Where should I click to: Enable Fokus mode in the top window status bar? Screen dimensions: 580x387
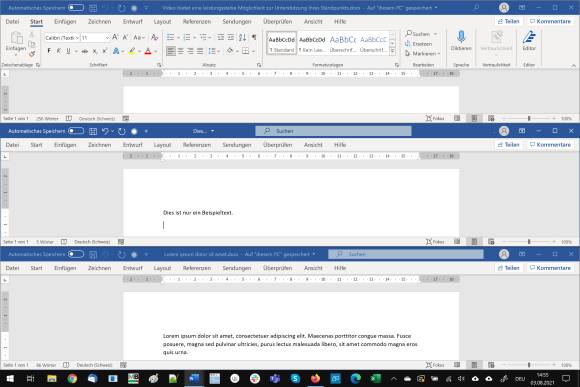435,118
